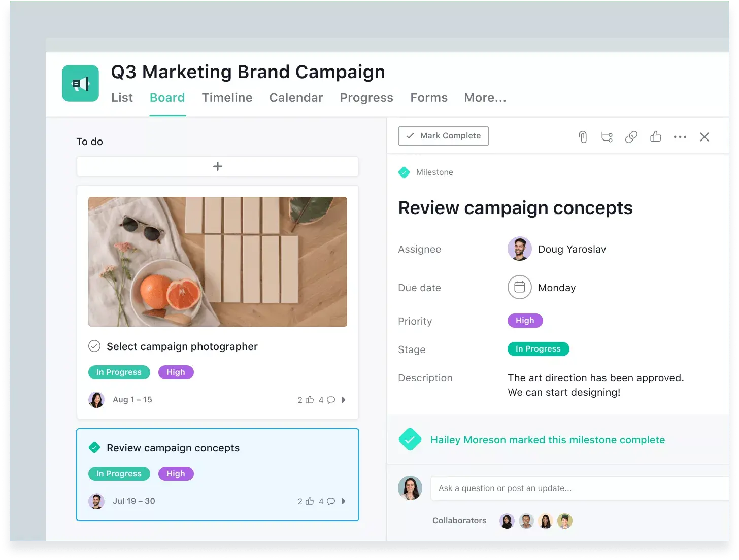This screenshot has width=739, height=560.
Task: Click the comment box to ask a question
Action: click(579, 488)
